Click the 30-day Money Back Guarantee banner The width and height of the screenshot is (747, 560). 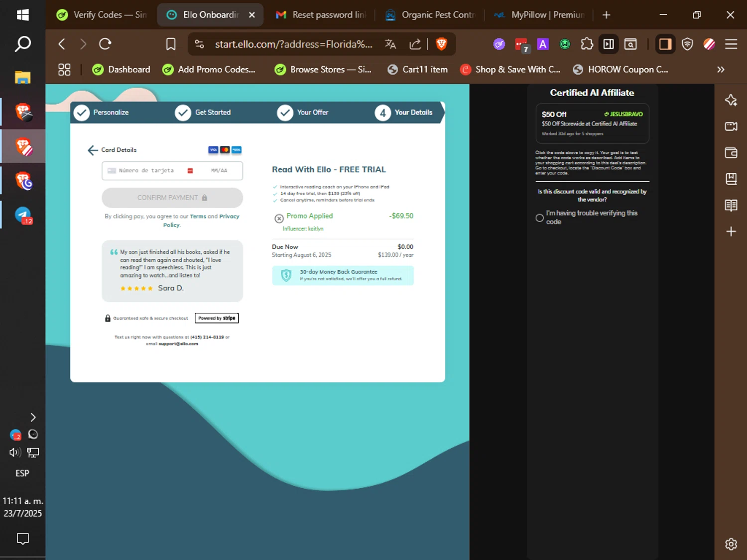[x=343, y=275]
